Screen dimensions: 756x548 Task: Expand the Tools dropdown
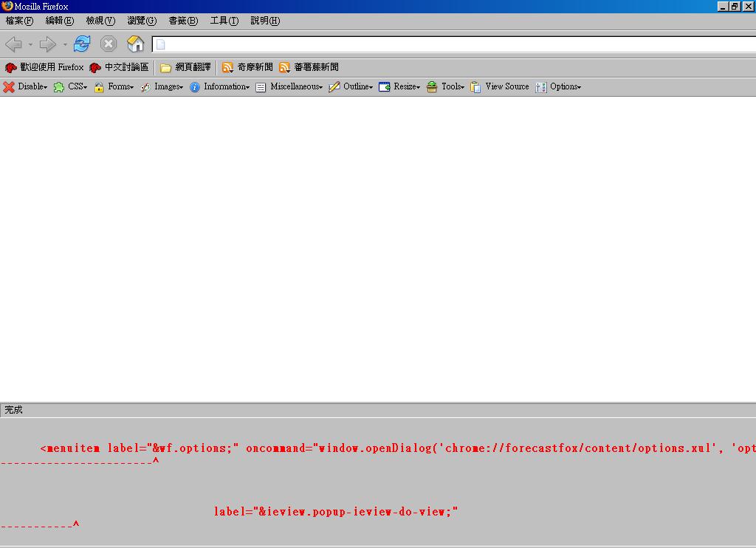click(x=462, y=87)
